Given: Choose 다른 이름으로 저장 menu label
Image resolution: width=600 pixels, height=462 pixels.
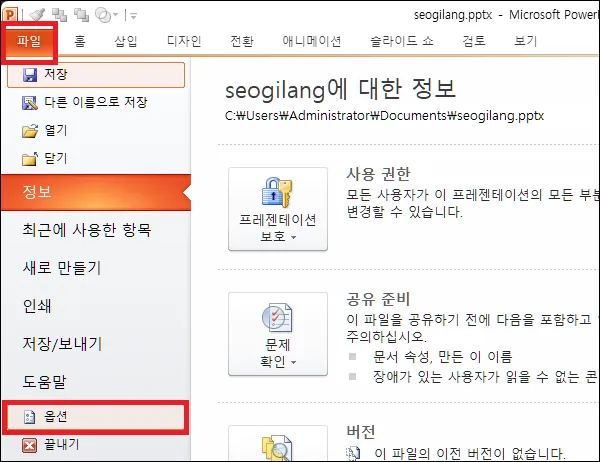Looking at the screenshot, I should [96, 102].
